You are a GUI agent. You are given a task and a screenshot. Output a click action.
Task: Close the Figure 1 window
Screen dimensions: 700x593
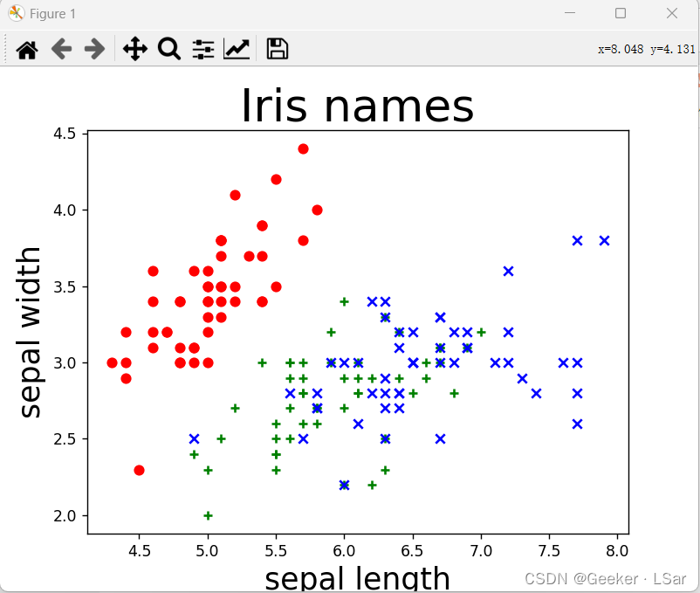672,13
